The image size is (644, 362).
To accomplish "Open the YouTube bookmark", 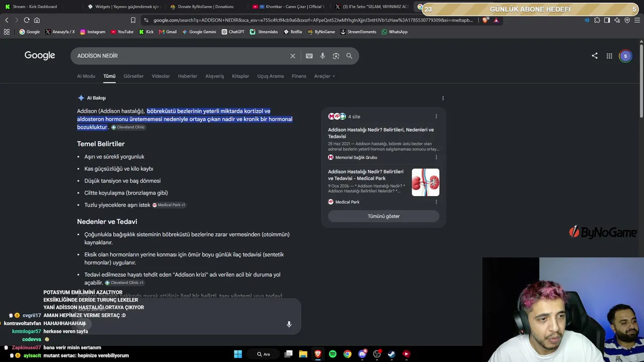I will click(122, 32).
